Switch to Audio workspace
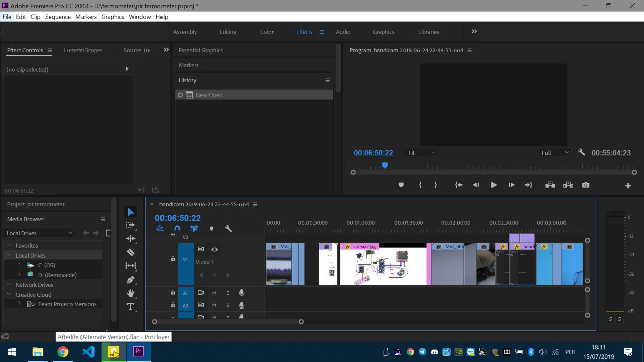The height and width of the screenshot is (362, 644). coord(343,32)
